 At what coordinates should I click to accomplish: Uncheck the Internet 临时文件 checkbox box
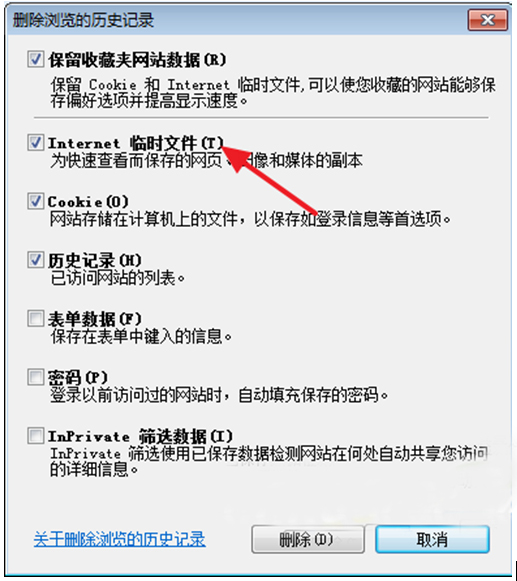(36, 143)
